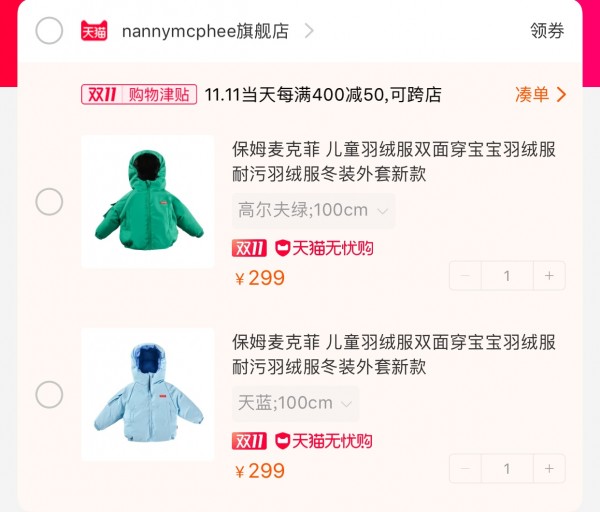Edit the quantity field of blue jacket

click(x=507, y=468)
